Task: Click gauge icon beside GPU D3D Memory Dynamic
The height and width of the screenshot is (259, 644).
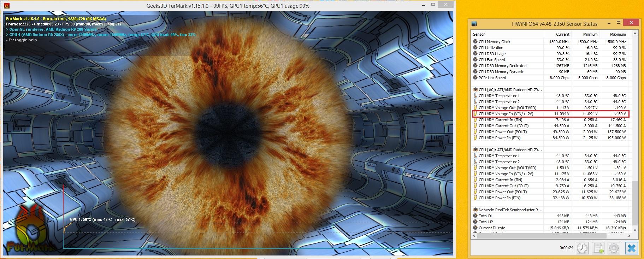Action: (x=475, y=72)
